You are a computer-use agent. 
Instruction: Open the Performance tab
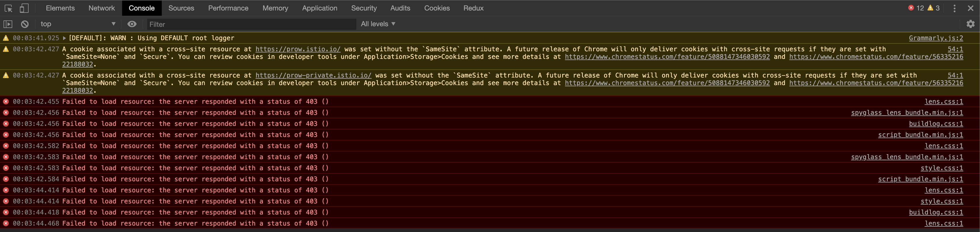coord(228,8)
